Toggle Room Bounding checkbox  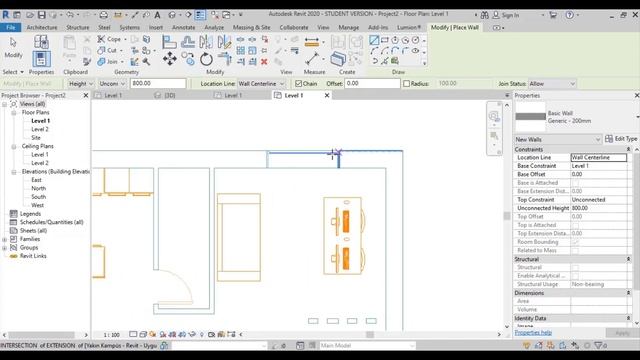(x=575, y=242)
